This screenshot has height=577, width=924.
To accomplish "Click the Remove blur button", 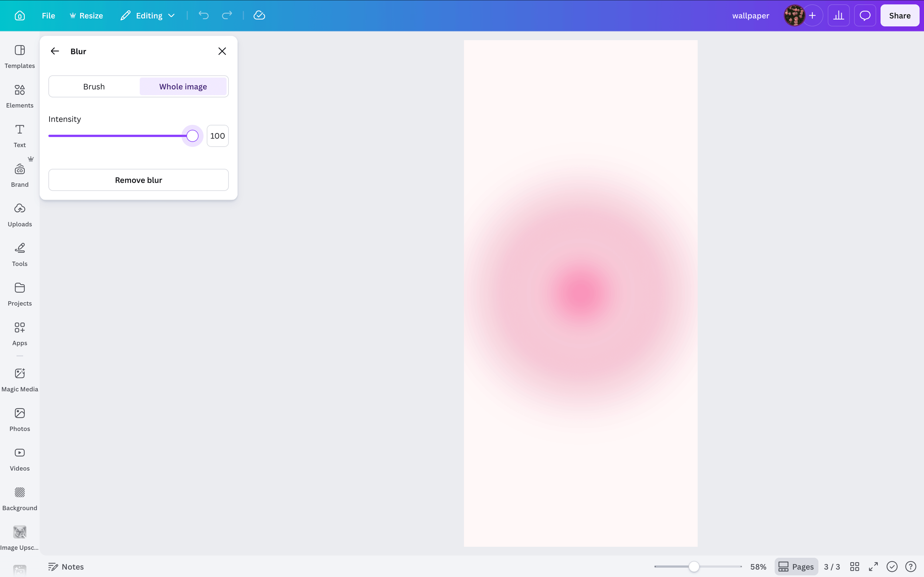I will tap(139, 180).
